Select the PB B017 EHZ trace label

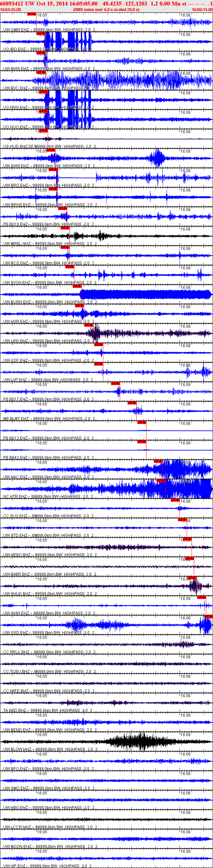(x=48, y=400)
